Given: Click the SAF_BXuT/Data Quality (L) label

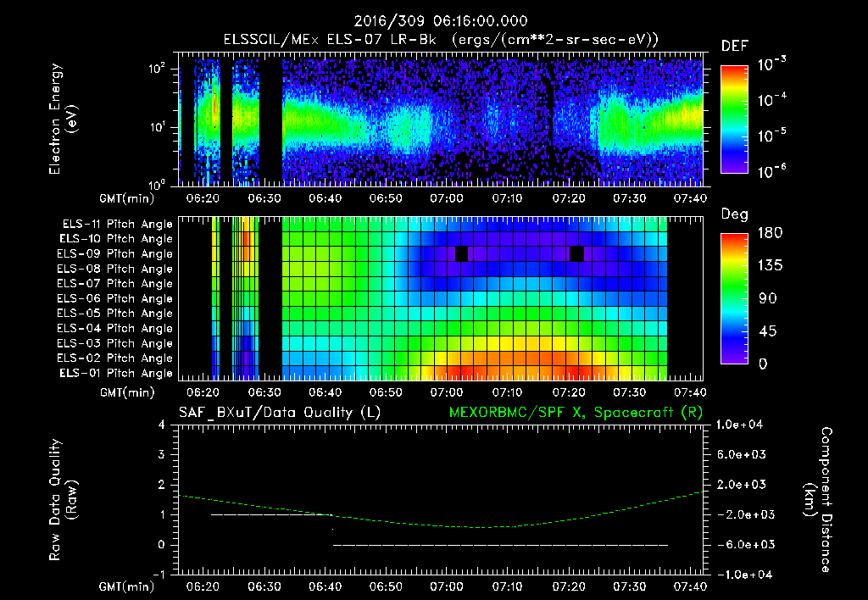Looking at the screenshot, I should pyautogui.click(x=280, y=413).
